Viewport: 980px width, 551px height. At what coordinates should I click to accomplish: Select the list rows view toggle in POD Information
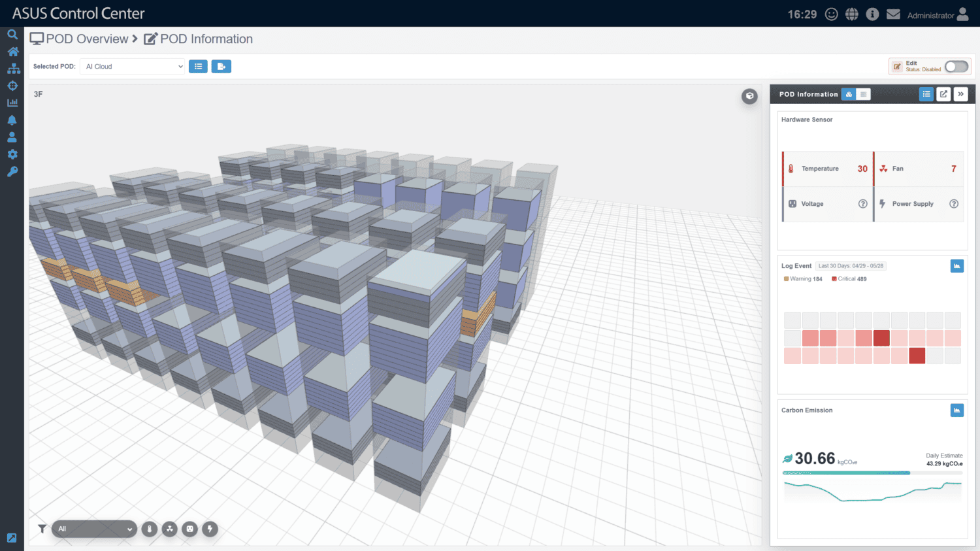tap(863, 94)
